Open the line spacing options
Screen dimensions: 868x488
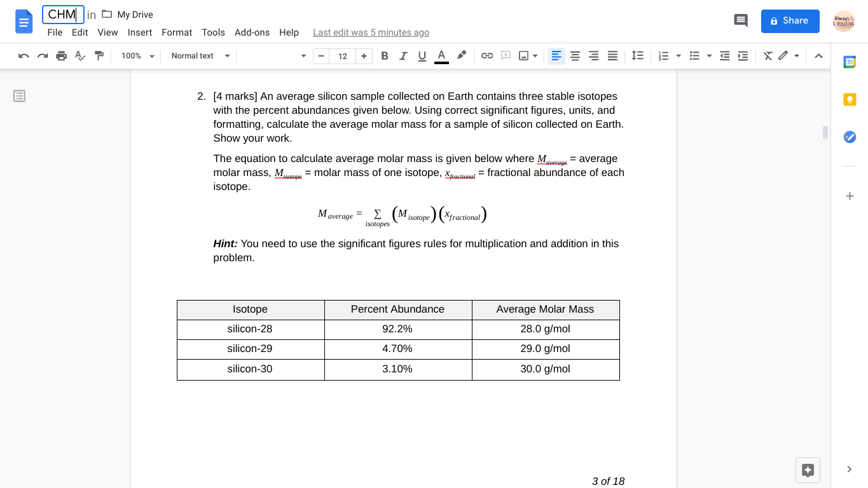[638, 56]
